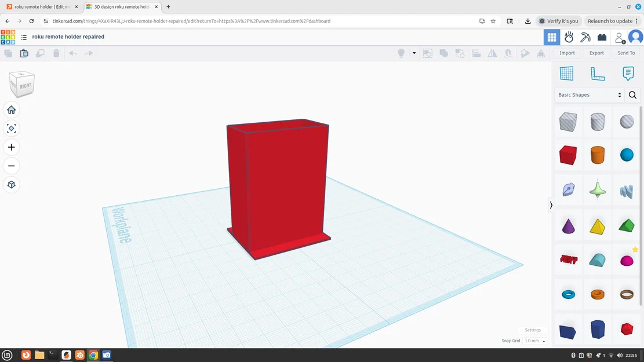The image size is (644, 362).
Task: Open the Blocks pickaxe mode
Action: pos(585,37)
